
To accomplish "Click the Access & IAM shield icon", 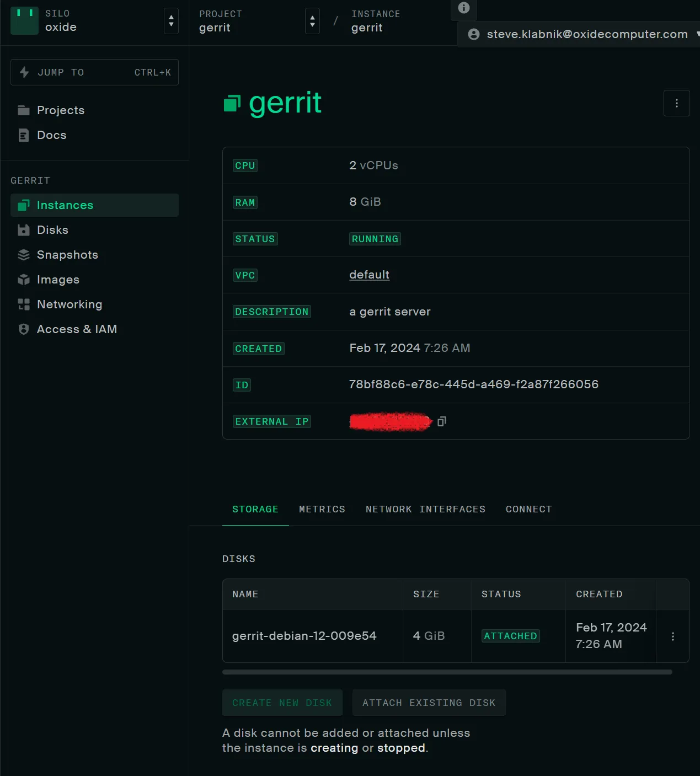I will (23, 329).
